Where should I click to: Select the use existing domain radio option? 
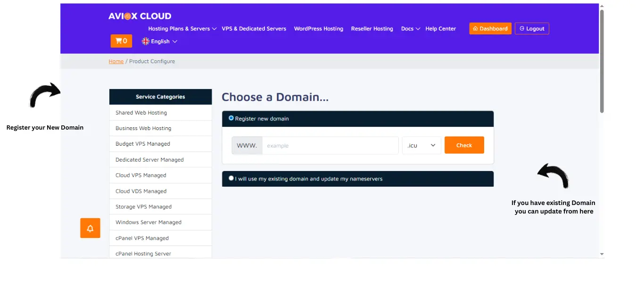pyautogui.click(x=231, y=179)
